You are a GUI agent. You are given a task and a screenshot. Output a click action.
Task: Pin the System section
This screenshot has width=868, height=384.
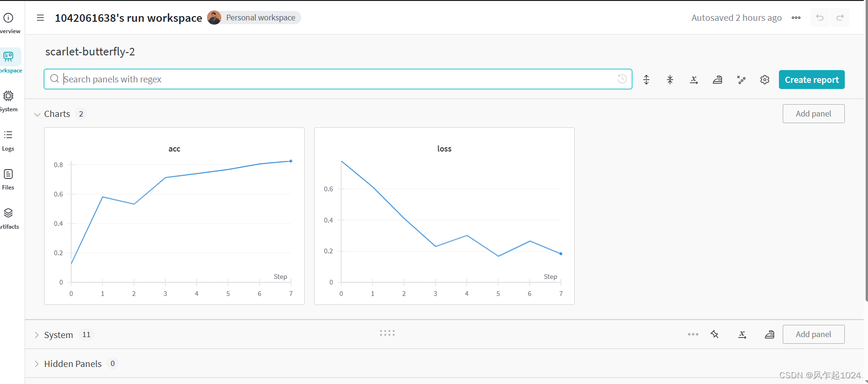(x=714, y=334)
